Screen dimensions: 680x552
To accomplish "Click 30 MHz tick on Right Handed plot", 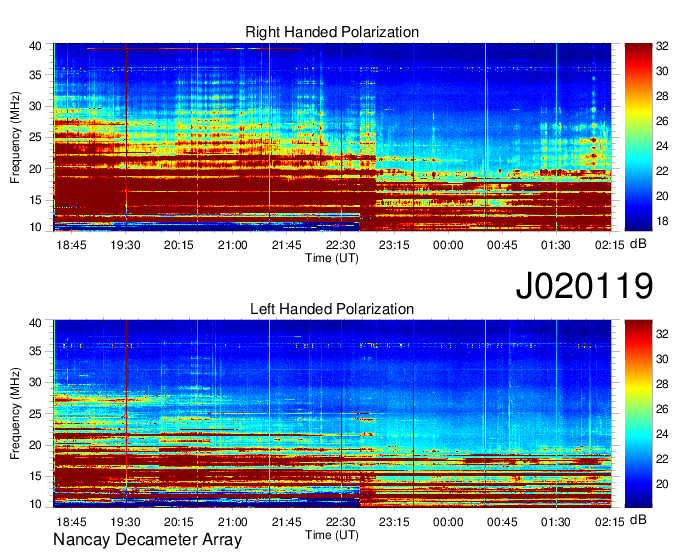I will (x=35, y=106).
